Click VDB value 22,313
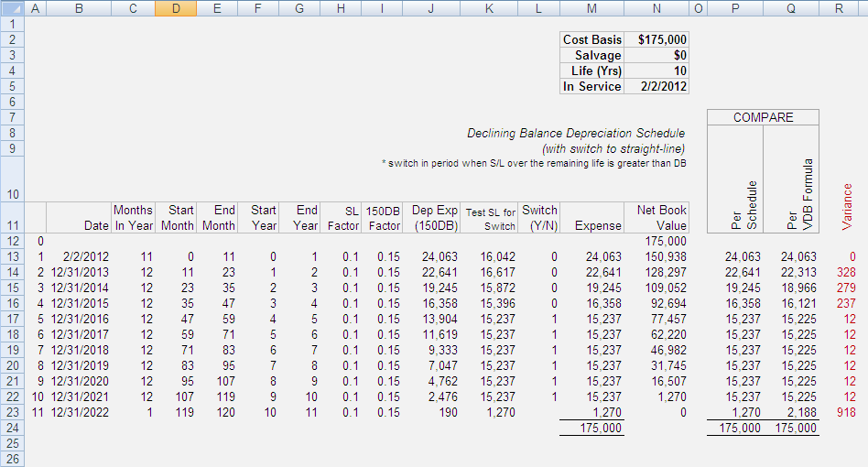 click(798, 272)
